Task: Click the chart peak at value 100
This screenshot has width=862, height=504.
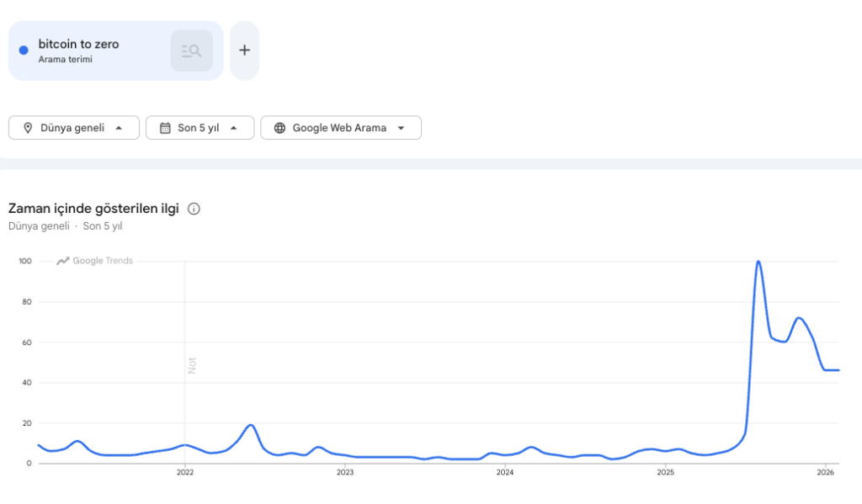Action: click(x=758, y=262)
